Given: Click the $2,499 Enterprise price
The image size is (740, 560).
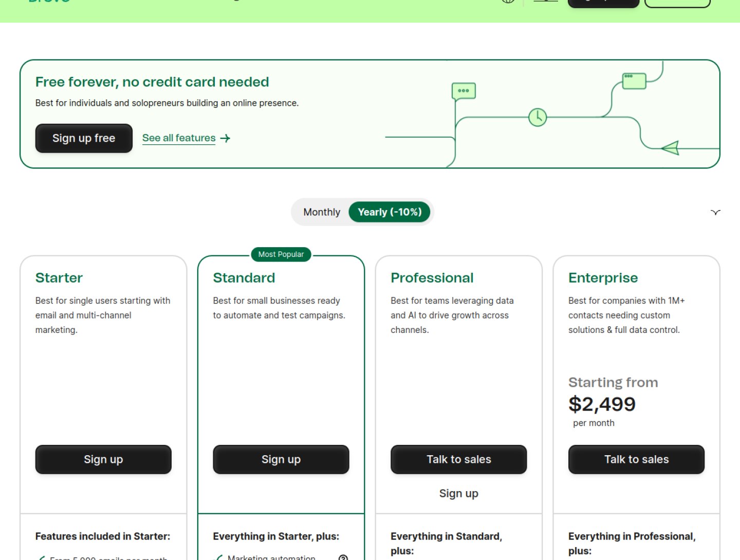Looking at the screenshot, I should tap(602, 404).
